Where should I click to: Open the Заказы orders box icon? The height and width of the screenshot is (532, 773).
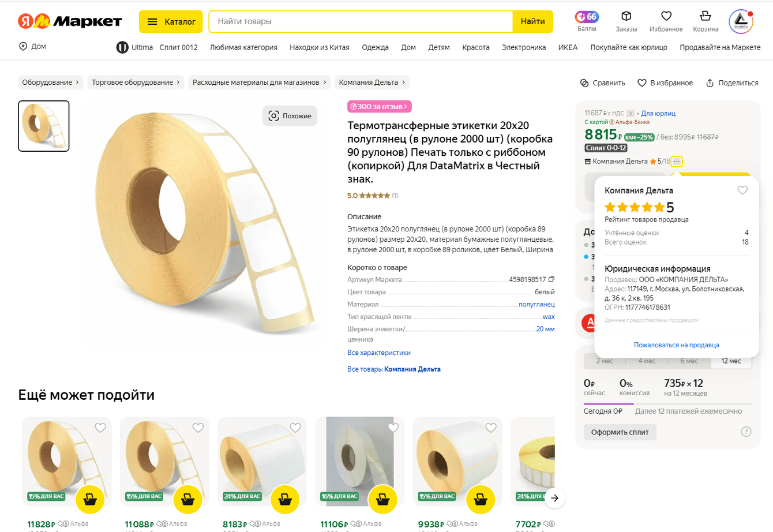point(626,16)
